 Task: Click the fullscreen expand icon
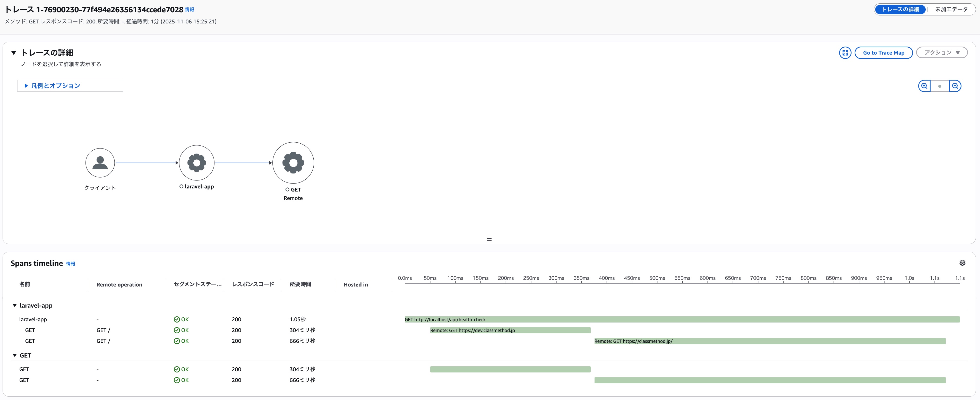point(845,53)
